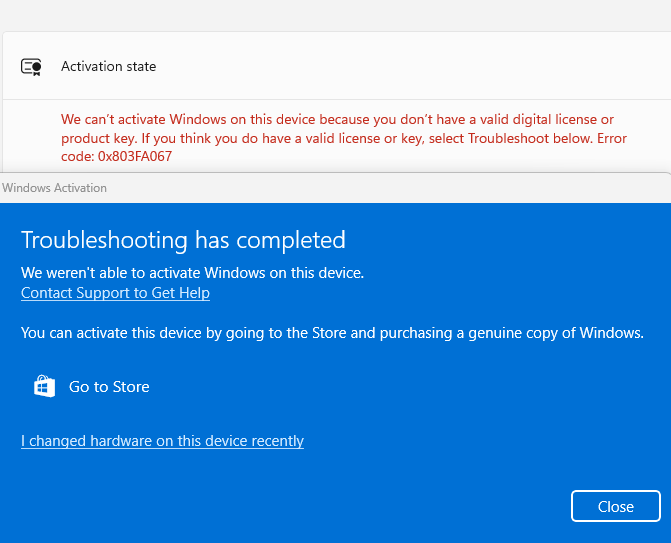The height and width of the screenshot is (543, 671).
Task: Open Contact Support to Get Help link
Action: tap(115, 293)
